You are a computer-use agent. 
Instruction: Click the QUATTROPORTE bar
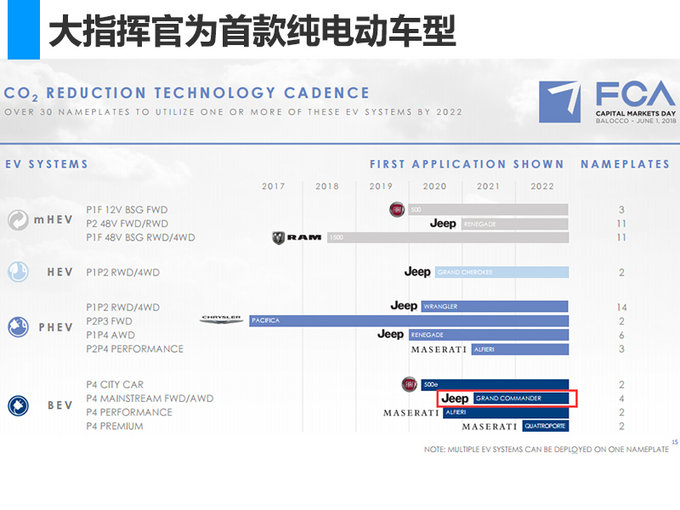[546, 426]
